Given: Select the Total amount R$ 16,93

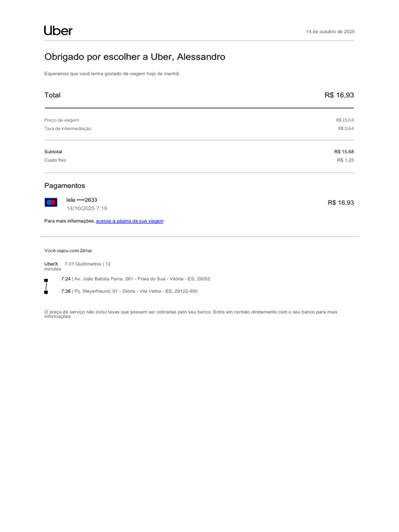Looking at the screenshot, I should [339, 95].
